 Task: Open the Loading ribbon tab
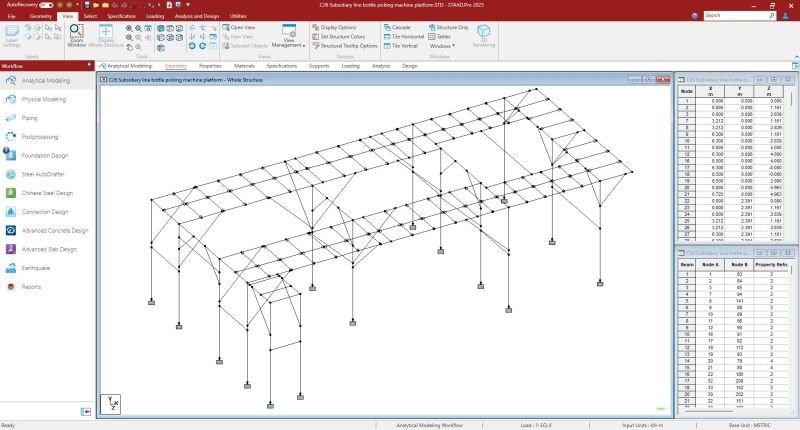pyautogui.click(x=155, y=16)
